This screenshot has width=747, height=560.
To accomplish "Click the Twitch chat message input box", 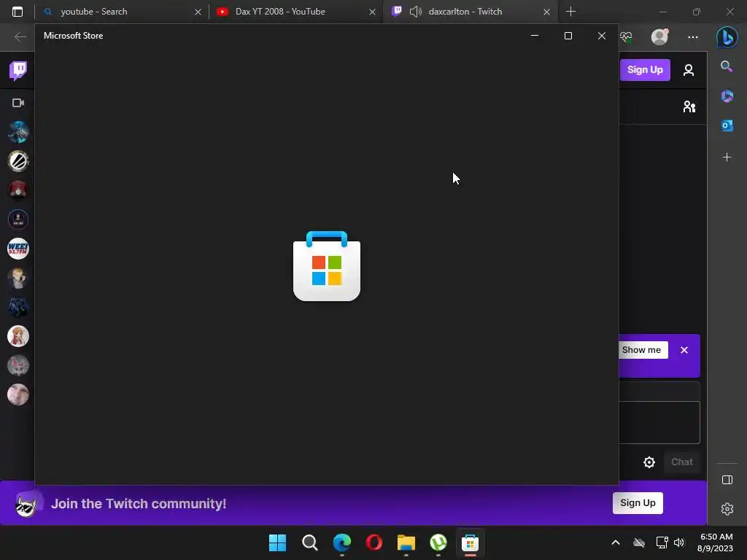I will (659, 422).
